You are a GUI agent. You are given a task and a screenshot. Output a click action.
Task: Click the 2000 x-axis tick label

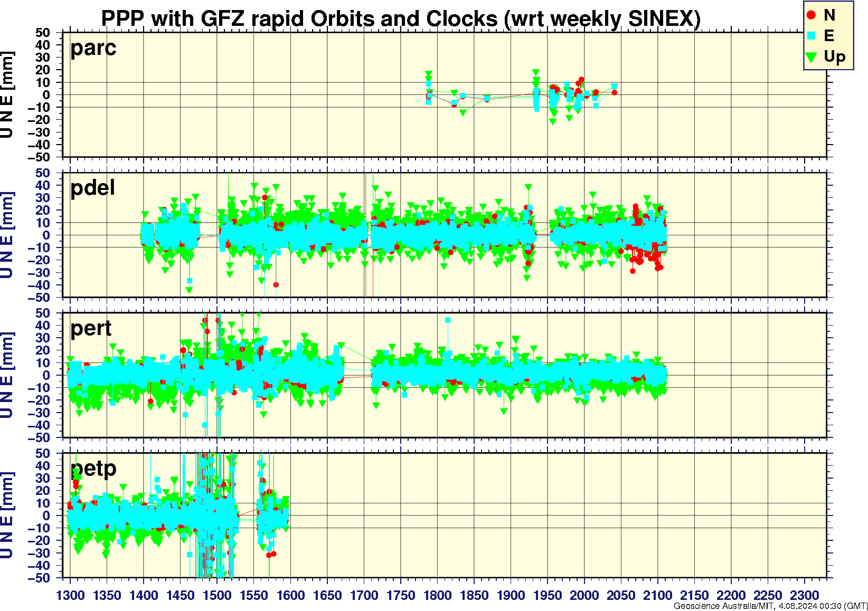pos(584,595)
